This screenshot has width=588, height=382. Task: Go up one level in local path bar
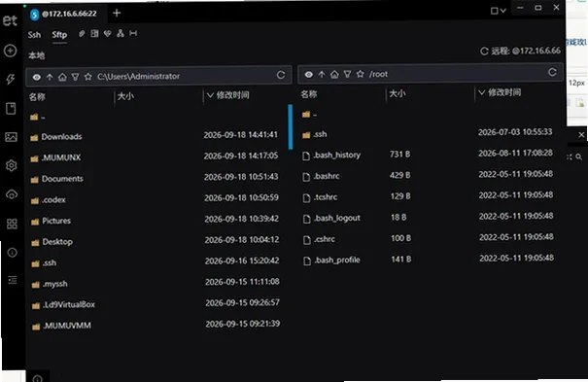pyautogui.click(x=50, y=77)
